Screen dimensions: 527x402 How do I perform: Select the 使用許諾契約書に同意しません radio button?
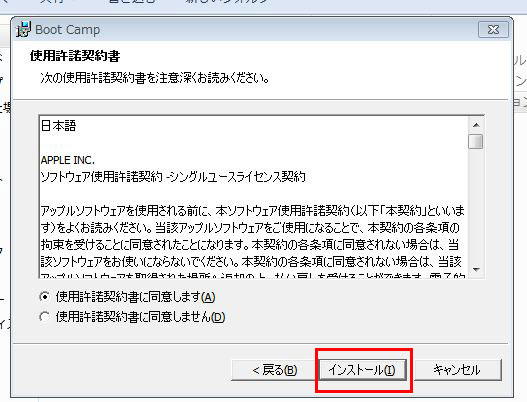pos(44,317)
